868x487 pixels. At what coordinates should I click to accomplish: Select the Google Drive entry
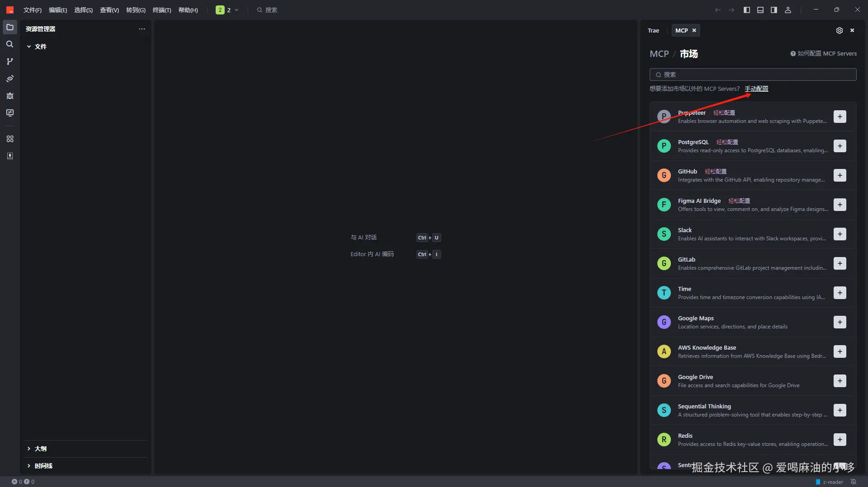coord(753,381)
